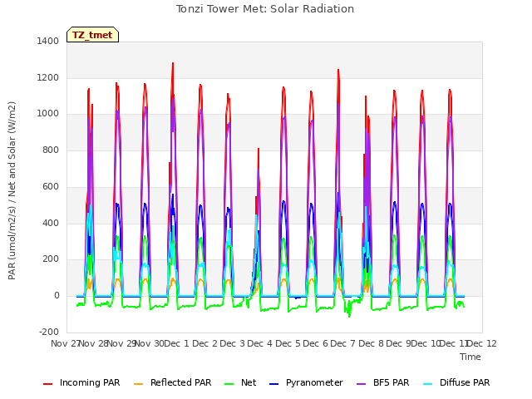Click the green Net legend swatch

tap(229, 384)
